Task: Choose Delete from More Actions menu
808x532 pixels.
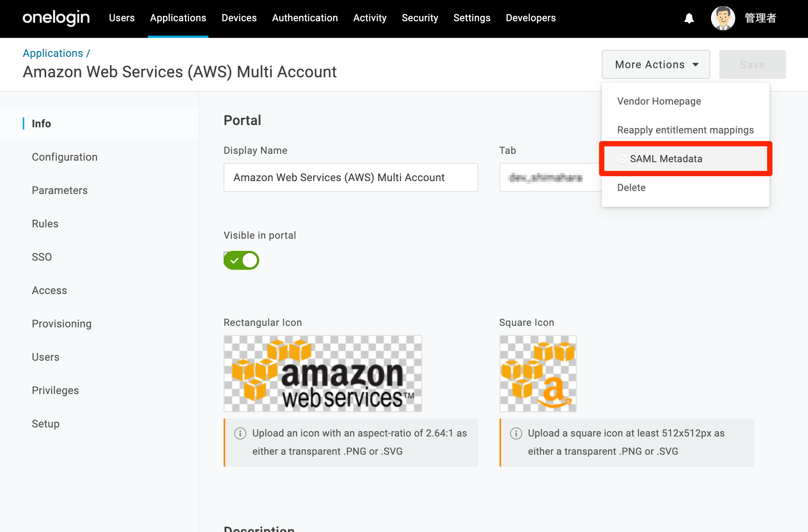Action: [x=631, y=188]
